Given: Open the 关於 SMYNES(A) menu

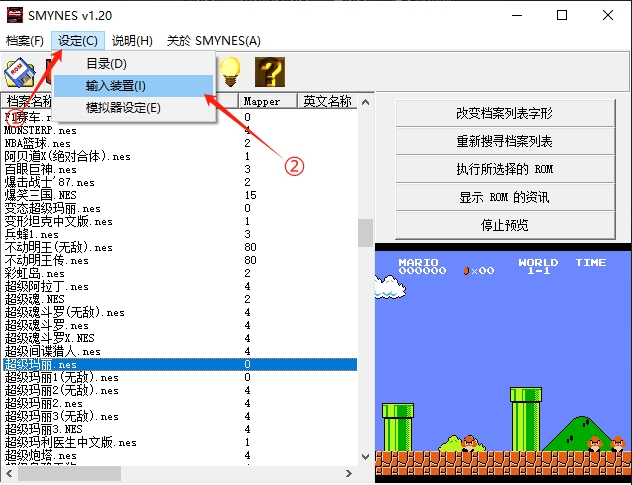Looking at the screenshot, I should [x=214, y=41].
